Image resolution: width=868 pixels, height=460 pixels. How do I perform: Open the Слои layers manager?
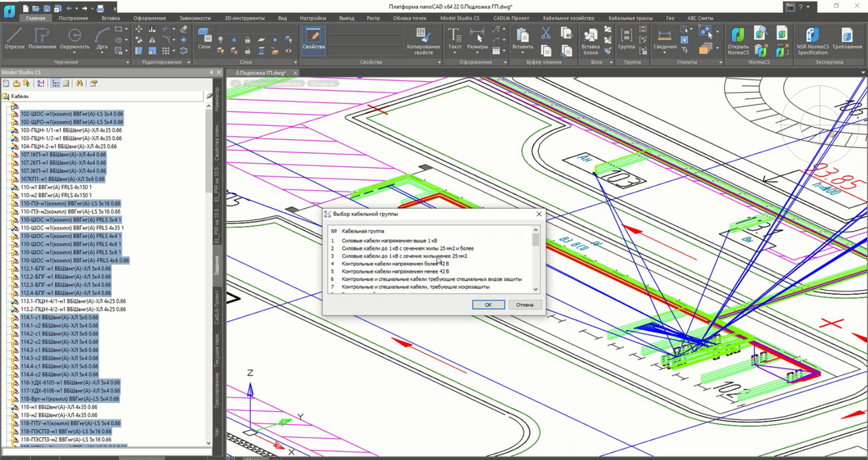tap(204, 39)
